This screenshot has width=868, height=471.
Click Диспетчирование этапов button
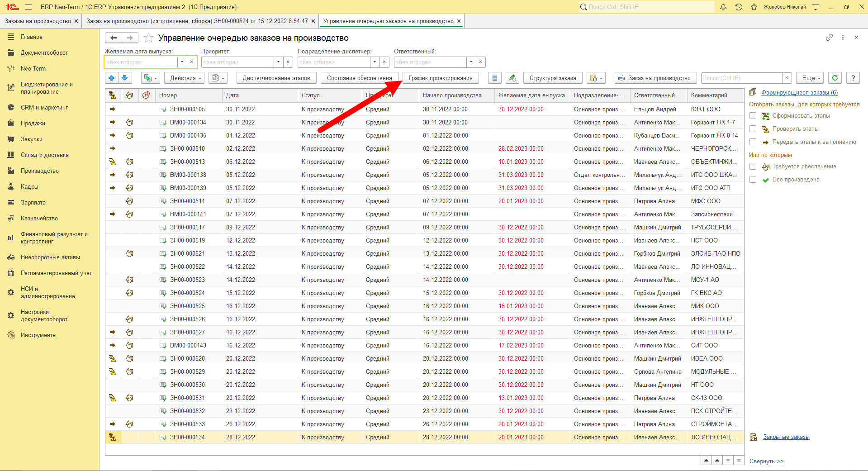point(276,78)
